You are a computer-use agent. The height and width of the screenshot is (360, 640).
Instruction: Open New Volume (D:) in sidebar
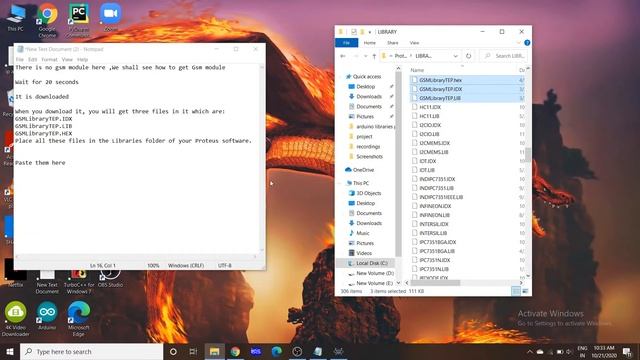(x=371, y=273)
